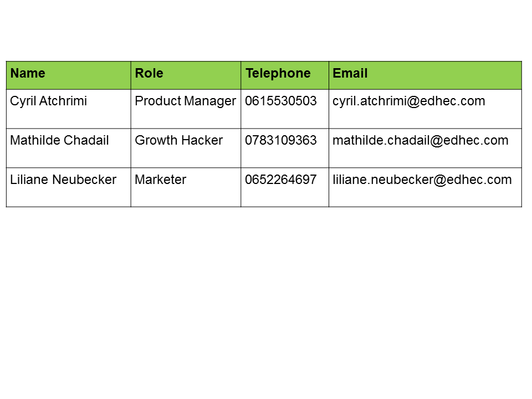Click the Role column header
This screenshot has height=399, width=532.
pyautogui.click(x=149, y=73)
